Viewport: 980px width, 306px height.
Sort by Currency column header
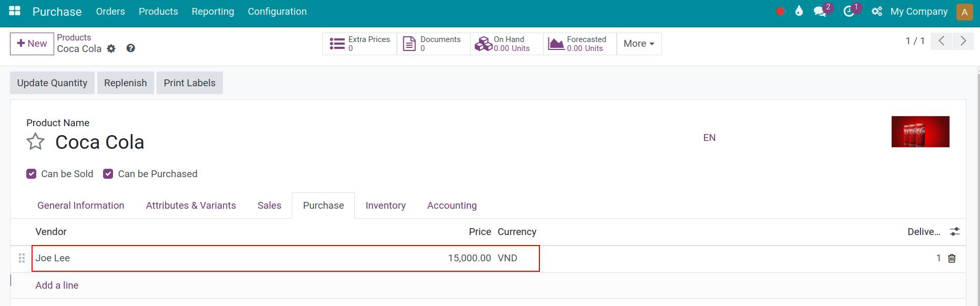coord(517,232)
